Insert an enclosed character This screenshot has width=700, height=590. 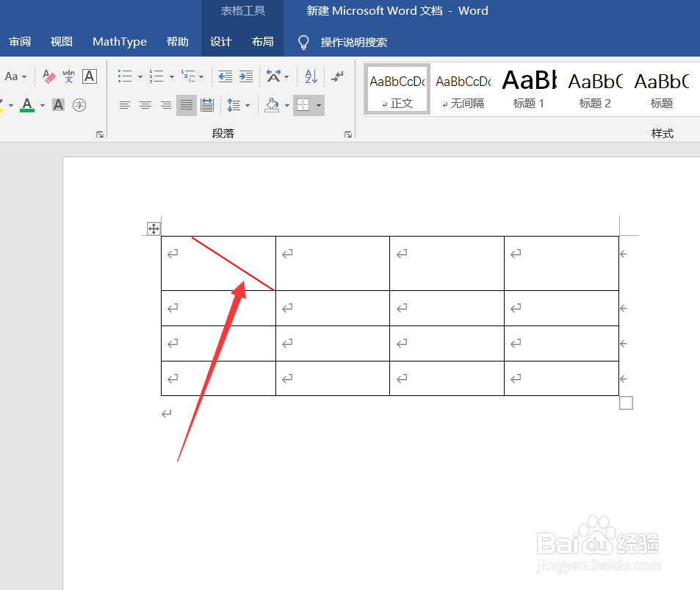tap(79, 105)
